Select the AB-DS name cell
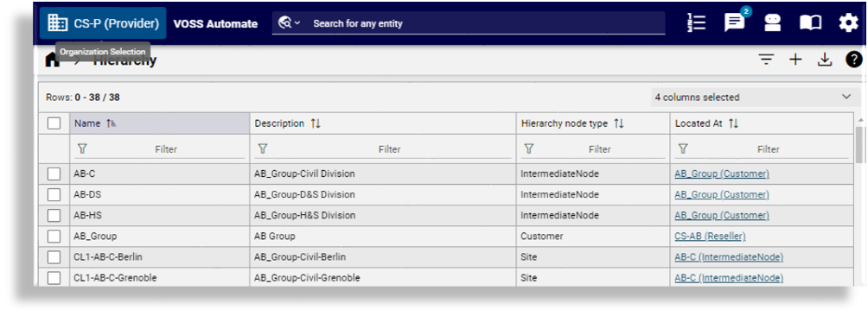This screenshot has height=316, width=868. point(159,194)
